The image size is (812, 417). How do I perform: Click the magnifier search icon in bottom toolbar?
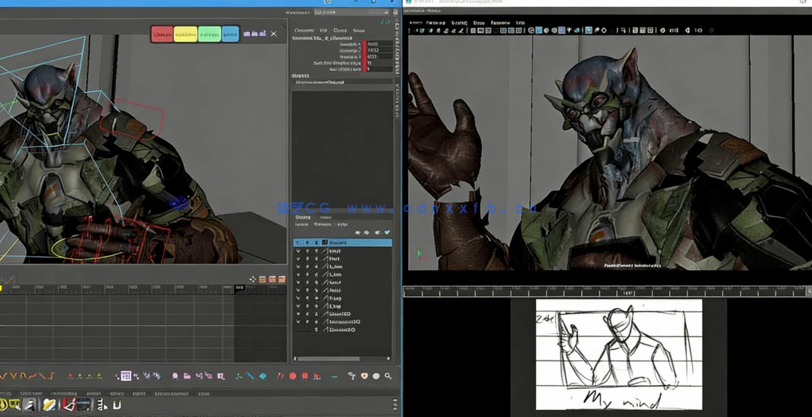388,377
